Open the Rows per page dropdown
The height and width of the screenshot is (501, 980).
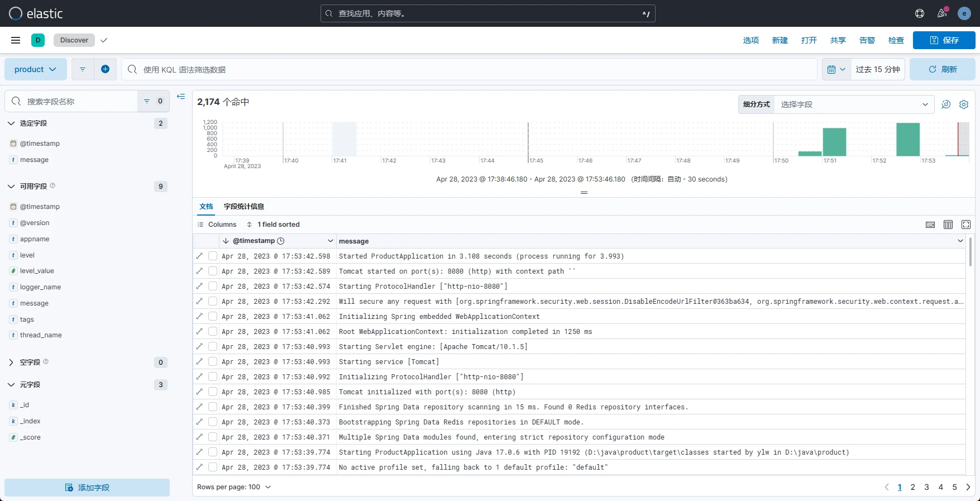[x=234, y=487]
